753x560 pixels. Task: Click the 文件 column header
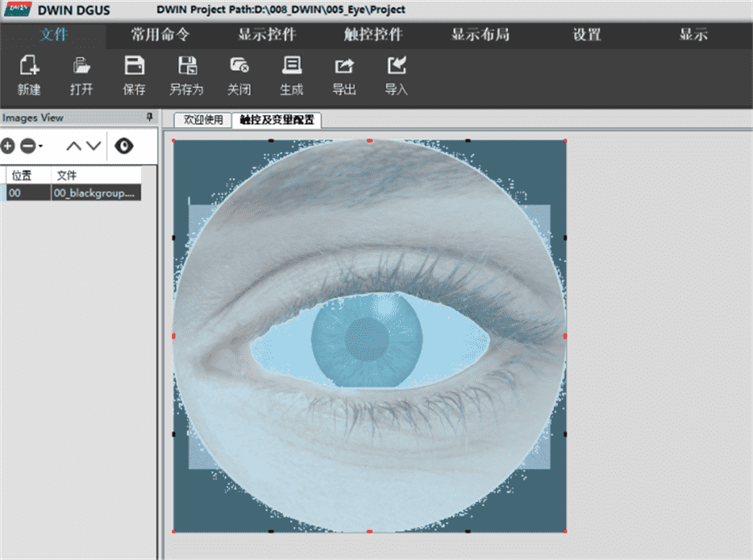pyautogui.click(x=95, y=175)
